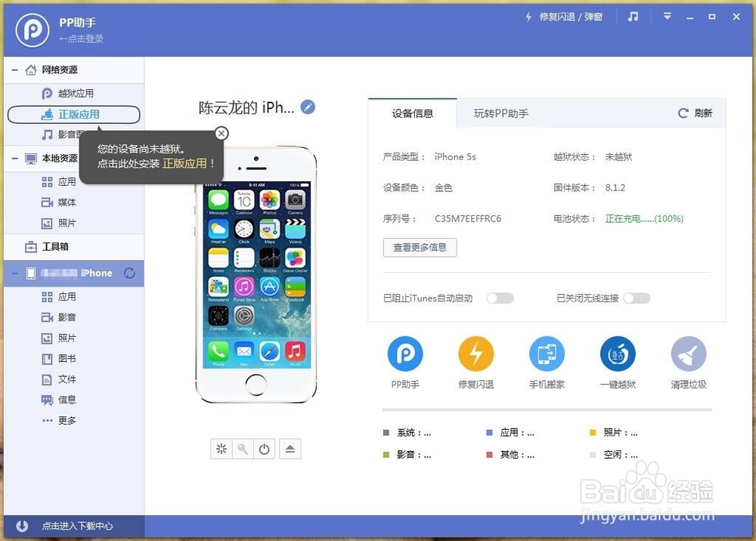Click the iPhone 5s preview image

click(x=256, y=274)
